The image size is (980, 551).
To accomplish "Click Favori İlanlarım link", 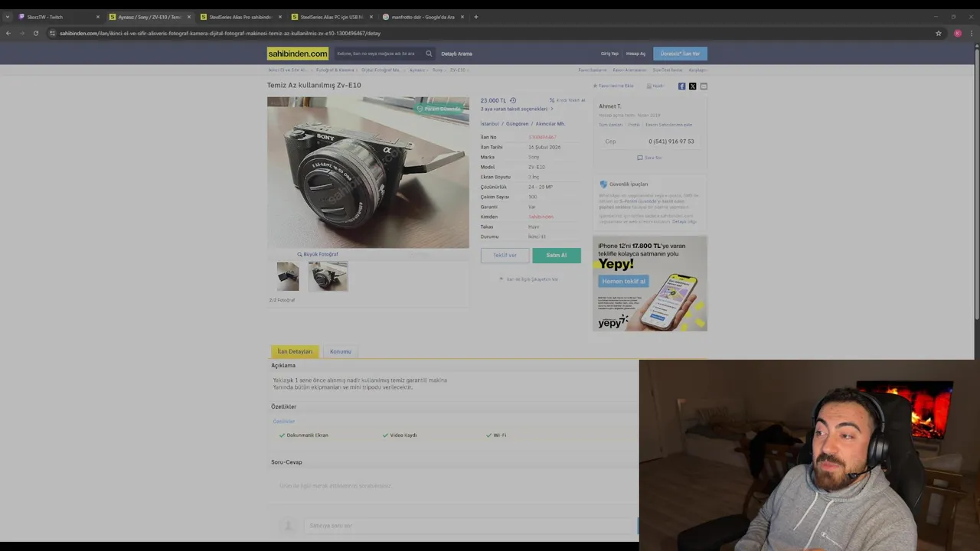I will click(593, 70).
